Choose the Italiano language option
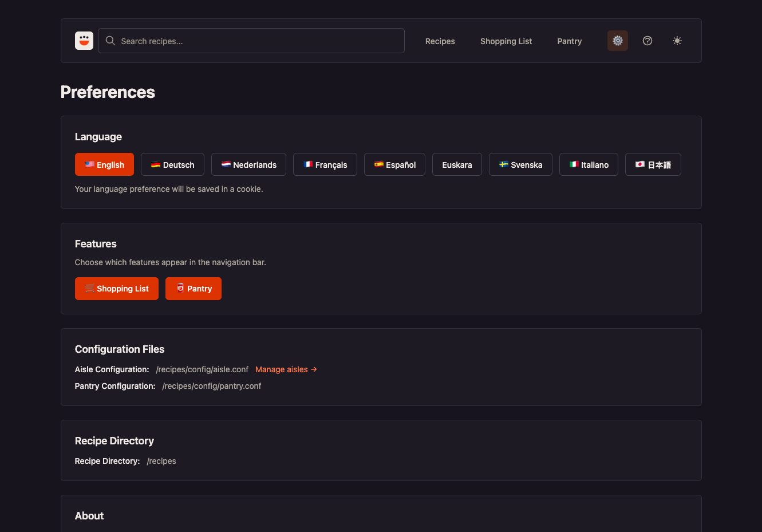 [589, 164]
